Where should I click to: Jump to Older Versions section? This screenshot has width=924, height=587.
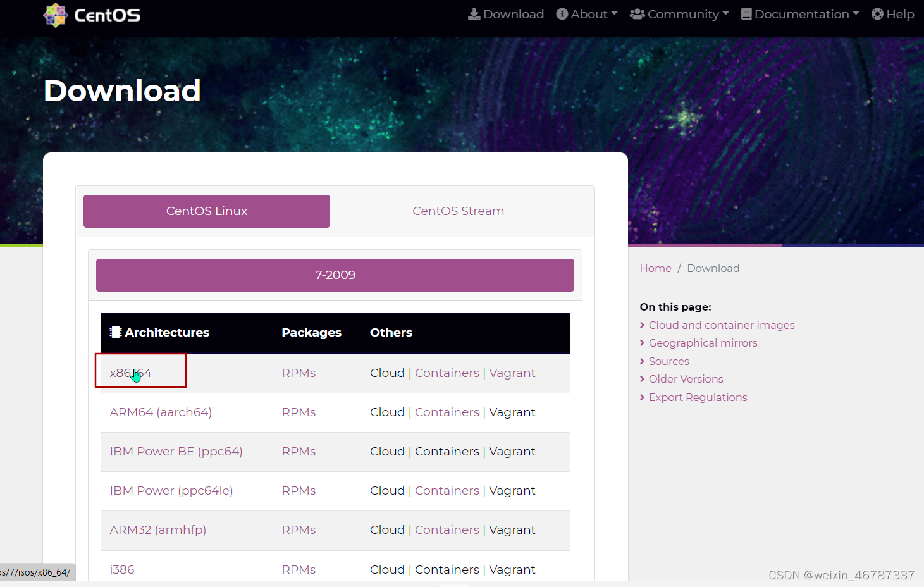[x=686, y=379]
